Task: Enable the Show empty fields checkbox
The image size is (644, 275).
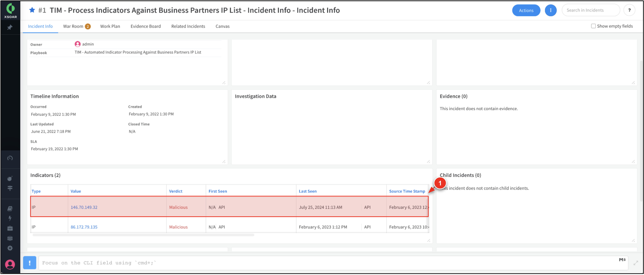Action: (x=593, y=26)
